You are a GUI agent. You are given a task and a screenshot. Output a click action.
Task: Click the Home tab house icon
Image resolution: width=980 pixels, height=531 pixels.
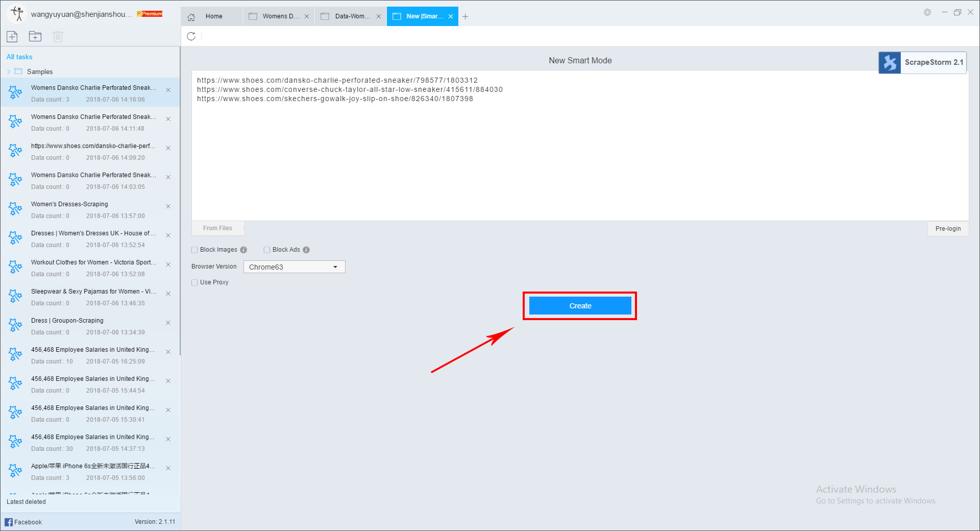coord(191,17)
